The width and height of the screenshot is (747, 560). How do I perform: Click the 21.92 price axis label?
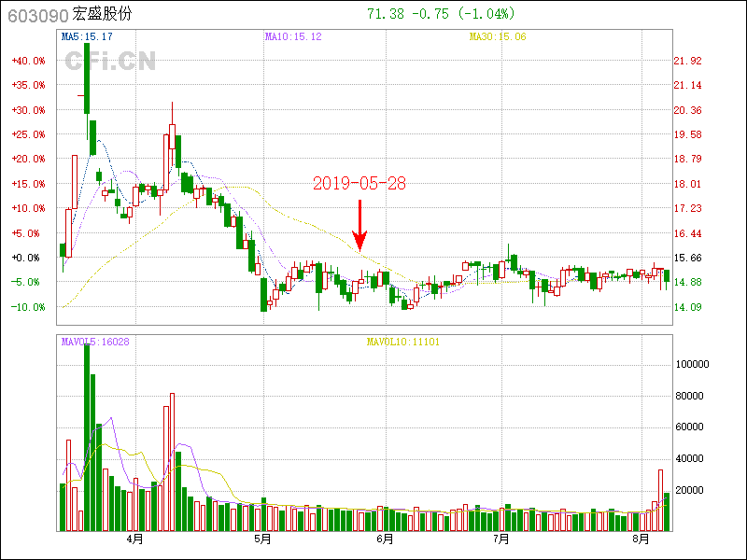pos(687,61)
